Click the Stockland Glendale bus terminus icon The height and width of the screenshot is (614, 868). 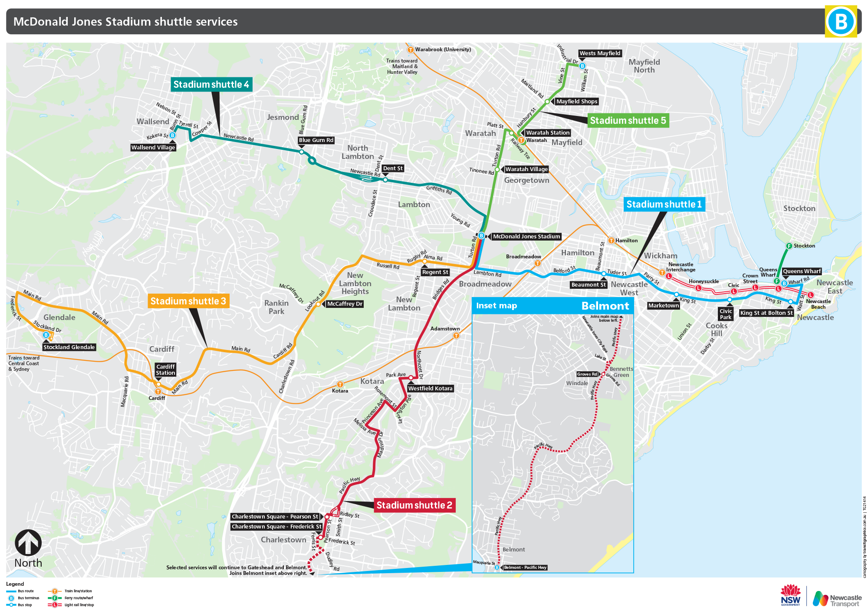tap(46, 335)
